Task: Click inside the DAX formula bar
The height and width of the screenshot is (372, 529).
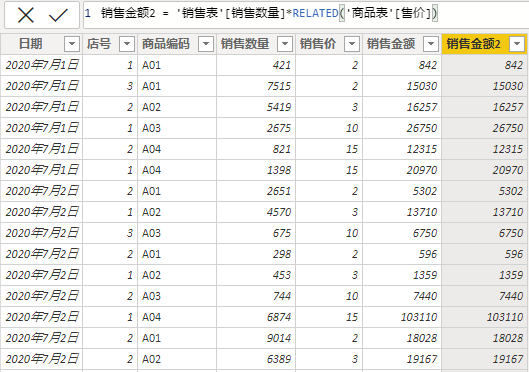Action: [x=306, y=14]
